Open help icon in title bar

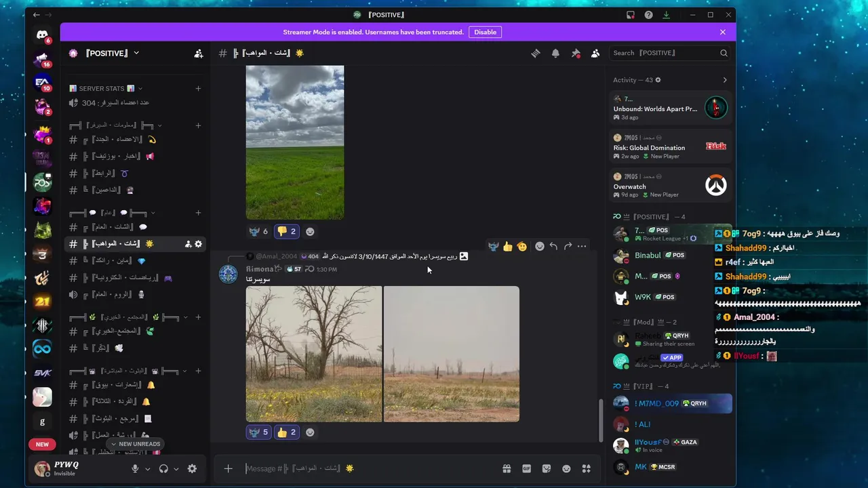[x=648, y=15]
